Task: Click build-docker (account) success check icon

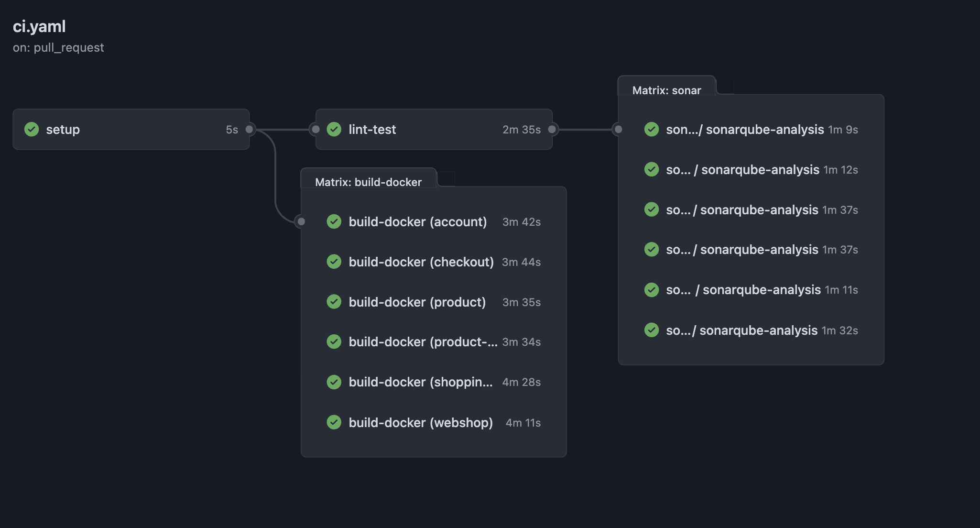Action: (x=334, y=221)
